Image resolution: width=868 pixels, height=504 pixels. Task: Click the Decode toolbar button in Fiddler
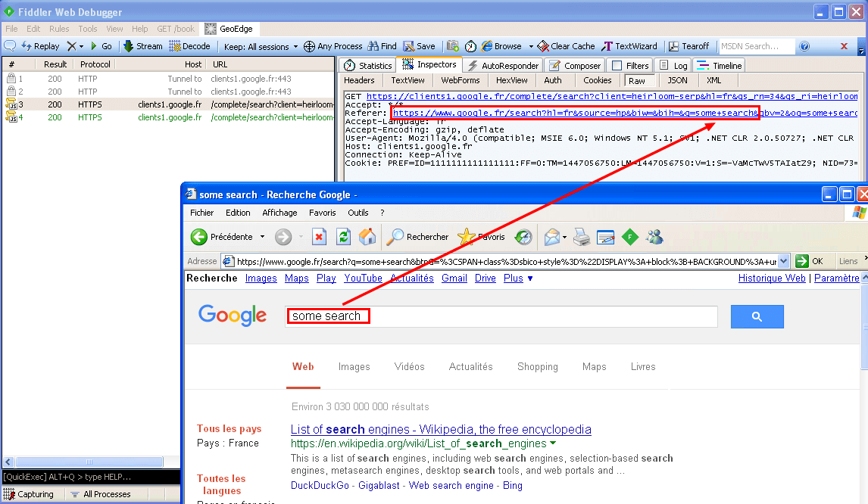point(190,46)
